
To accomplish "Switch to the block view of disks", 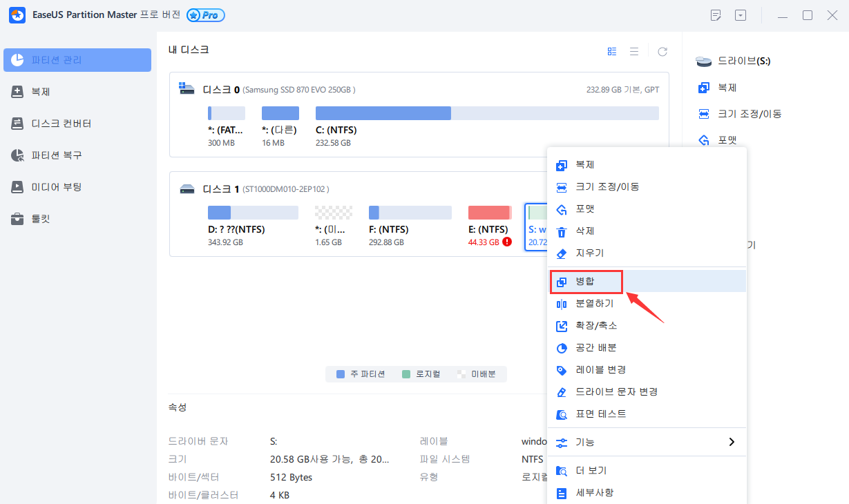I will click(x=611, y=51).
